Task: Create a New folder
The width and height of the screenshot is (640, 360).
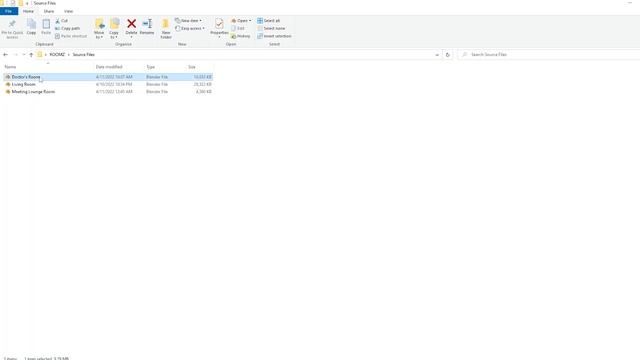Action: point(166,28)
